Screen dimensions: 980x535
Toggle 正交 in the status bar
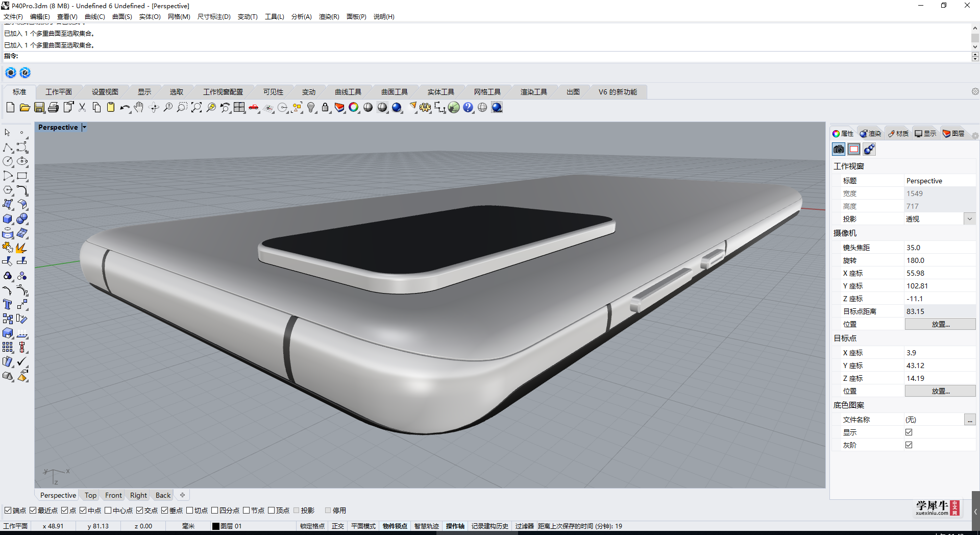[x=338, y=526]
